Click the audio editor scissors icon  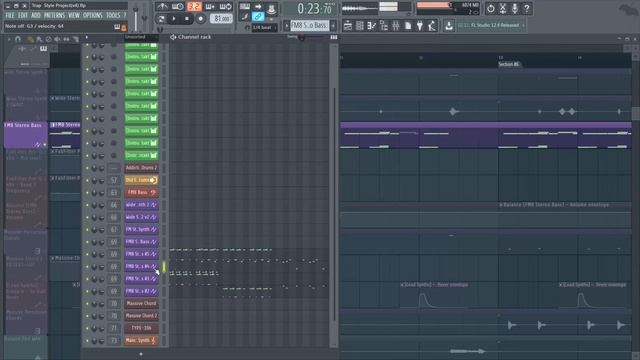[x=503, y=8]
